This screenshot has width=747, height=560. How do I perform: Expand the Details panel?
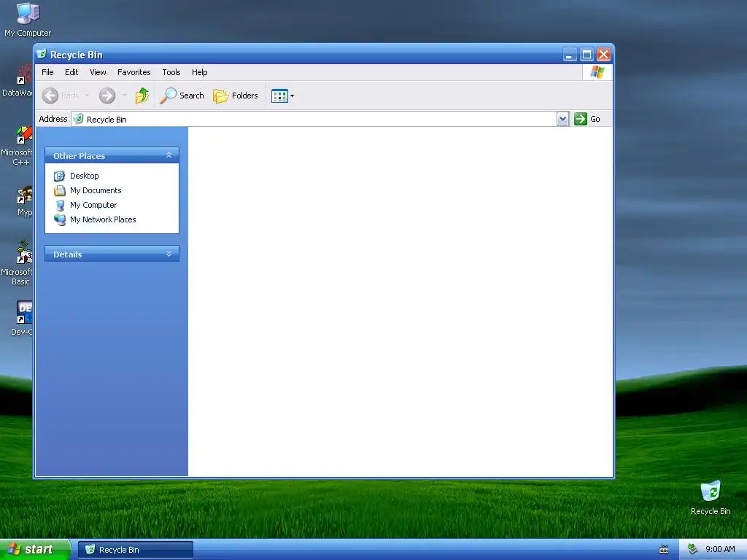tap(169, 254)
